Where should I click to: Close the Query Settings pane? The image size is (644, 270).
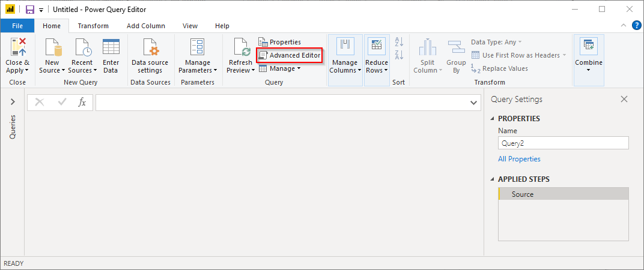pyautogui.click(x=624, y=99)
